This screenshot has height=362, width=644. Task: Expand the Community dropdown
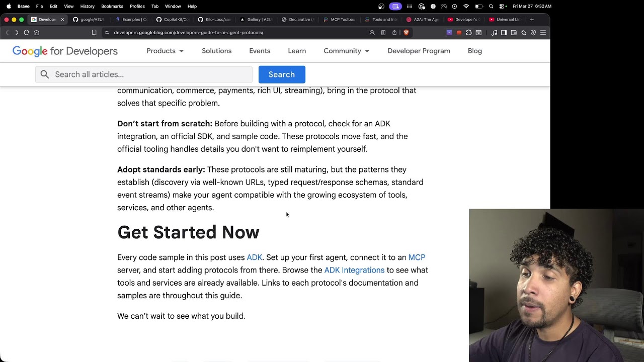click(x=347, y=51)
